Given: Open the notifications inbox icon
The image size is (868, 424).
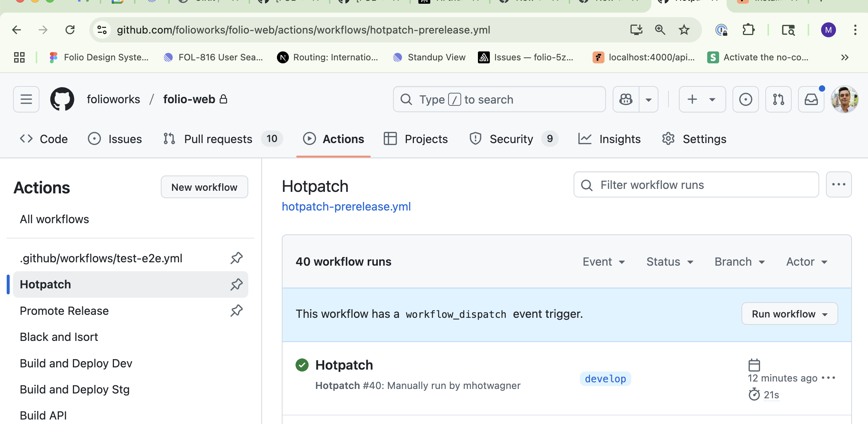Looking at the screenshot, I should (811, 99).
